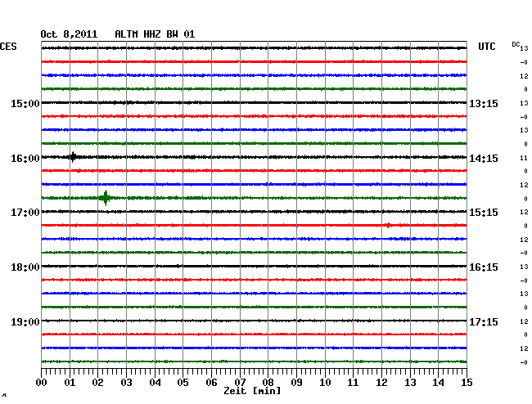532x404 pixels.
Task: Click the "09" minute axis label
Action: click(296, 382)
